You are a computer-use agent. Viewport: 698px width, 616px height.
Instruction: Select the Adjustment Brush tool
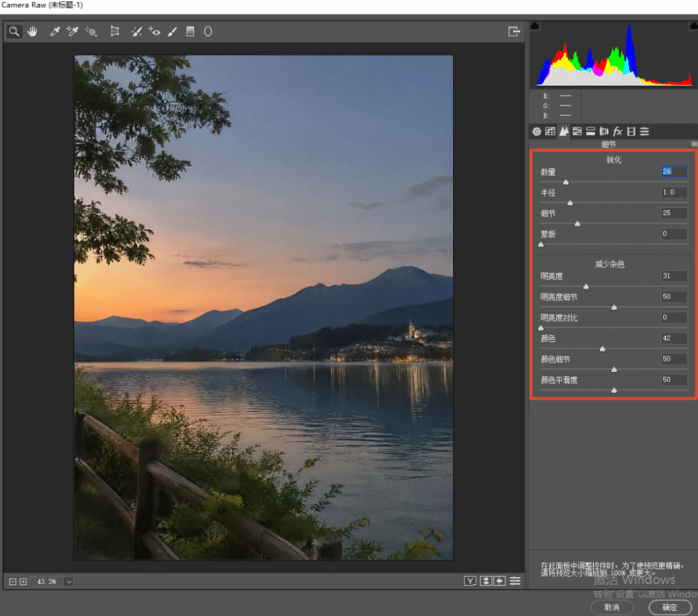172,31
